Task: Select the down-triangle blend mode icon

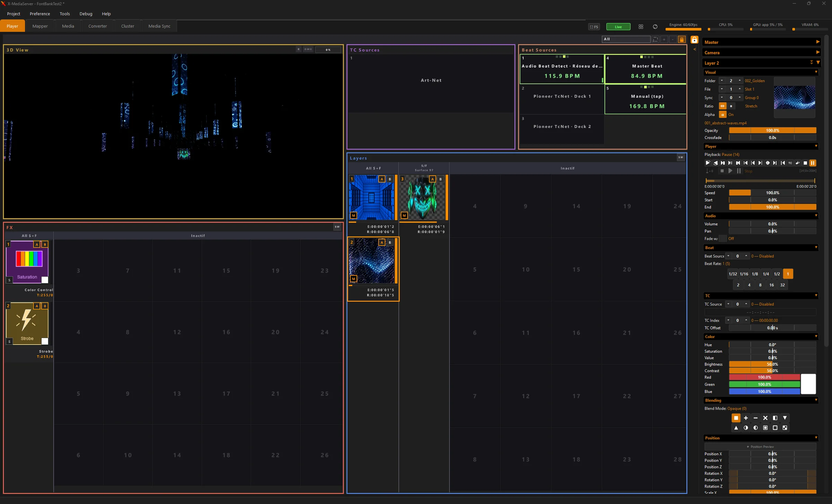Action: [x=785, y=418]
